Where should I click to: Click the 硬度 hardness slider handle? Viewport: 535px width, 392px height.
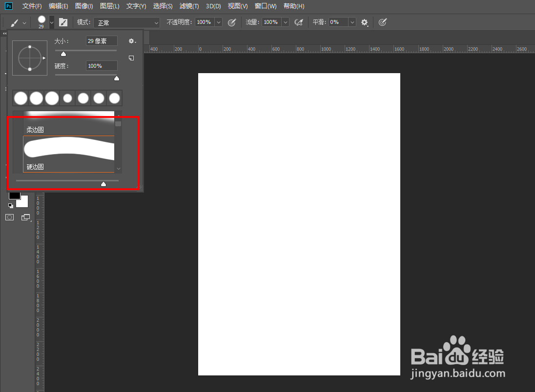(117, 78)
